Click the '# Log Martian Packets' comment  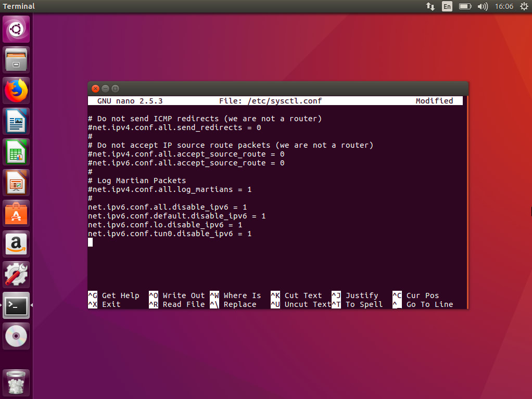137,181
